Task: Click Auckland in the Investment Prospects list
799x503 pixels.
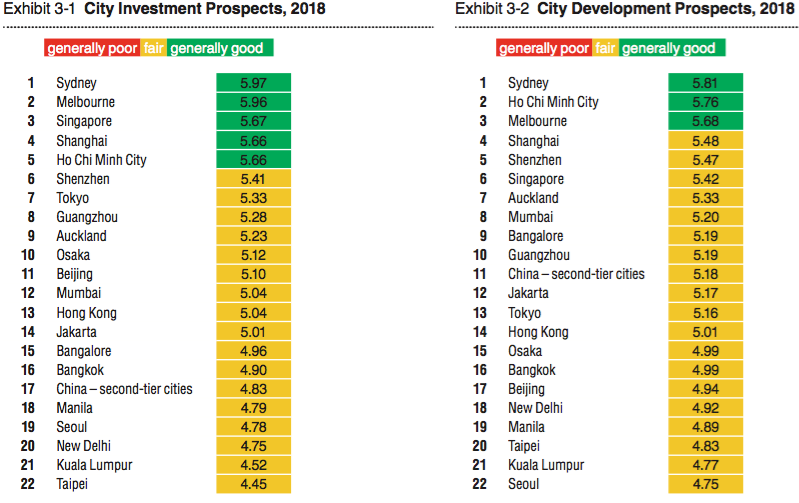Action: [82, 236]
